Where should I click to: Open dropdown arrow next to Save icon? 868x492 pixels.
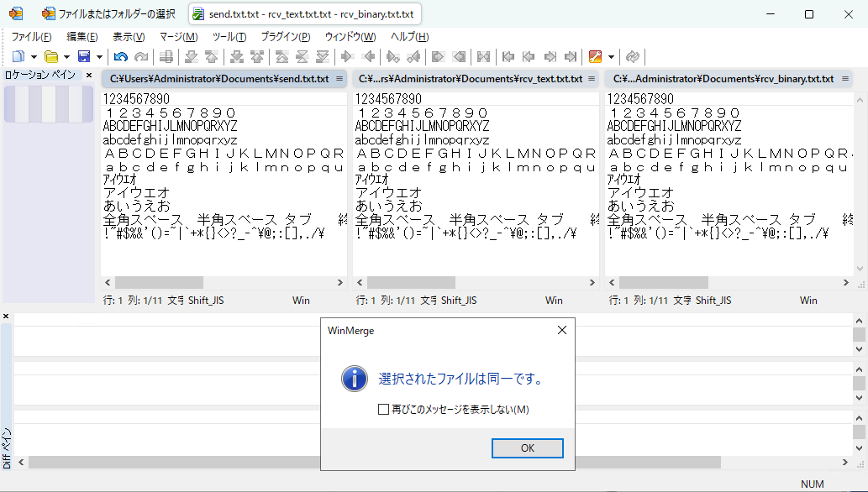[100, 56]
